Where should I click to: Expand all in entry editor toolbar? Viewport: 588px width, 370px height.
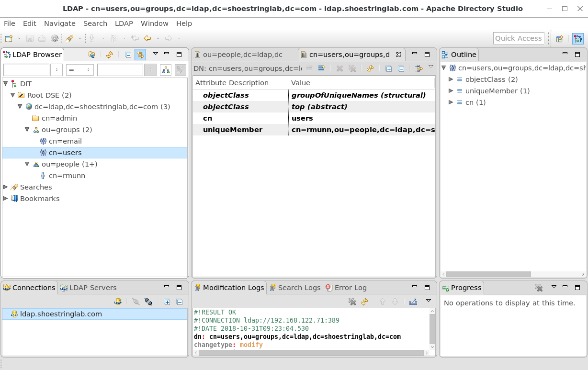[x=389, y=68]
